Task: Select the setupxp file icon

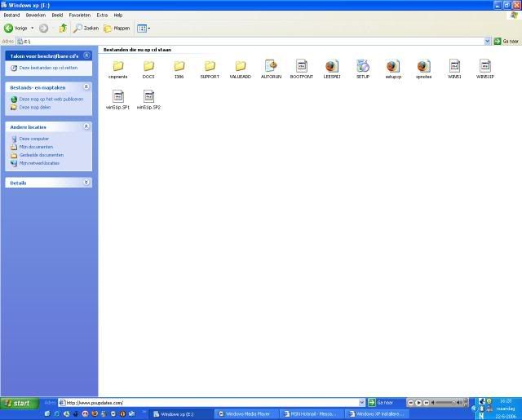Action: pyautogui.click(x=393, y=66)
